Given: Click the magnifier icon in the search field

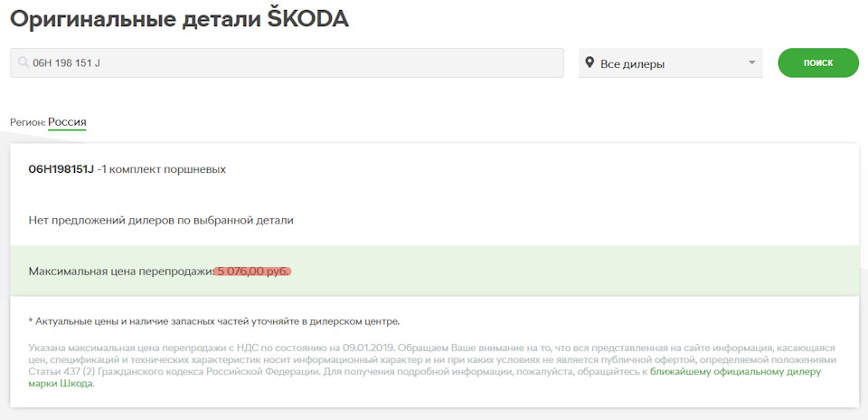Looking at the screenshot, I should pos(24,63).
